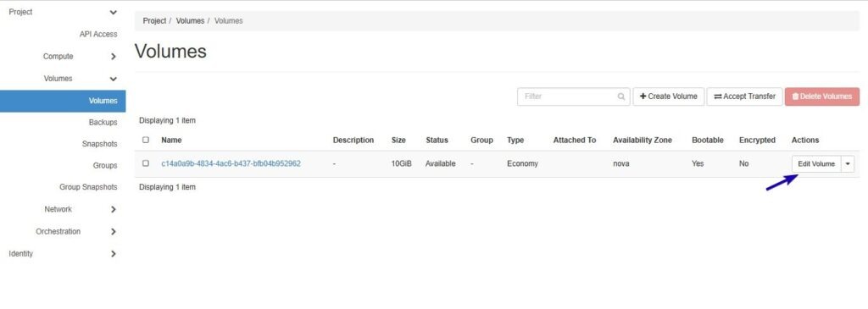Open Groups in the sidebar

point(105,165)
